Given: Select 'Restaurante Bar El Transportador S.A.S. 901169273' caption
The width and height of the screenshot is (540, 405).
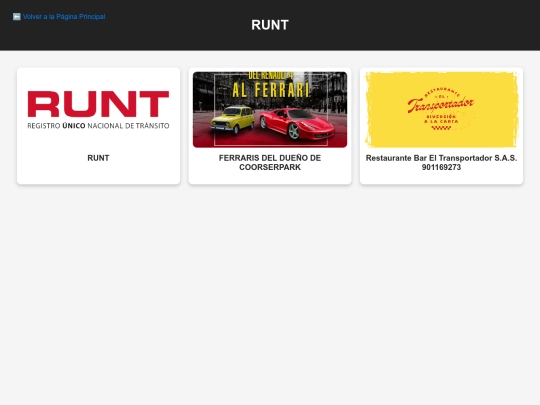Looking at the screenshot, I should pos(441,163).
